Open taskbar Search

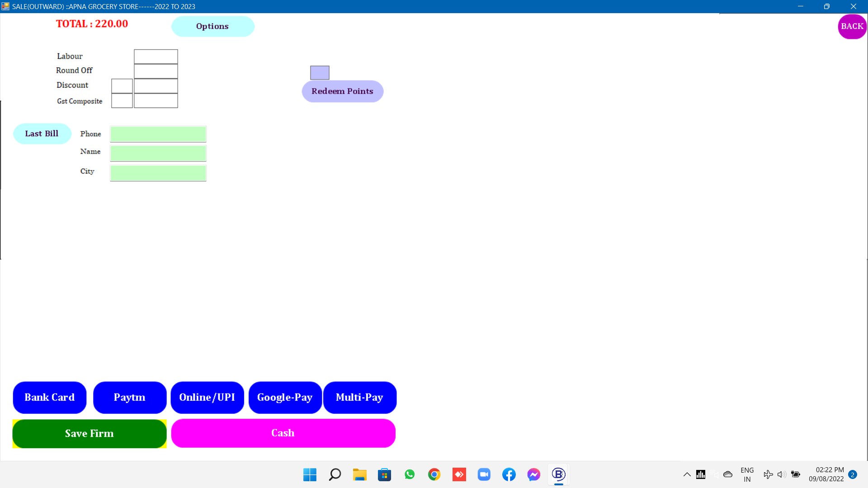[335, 474]
